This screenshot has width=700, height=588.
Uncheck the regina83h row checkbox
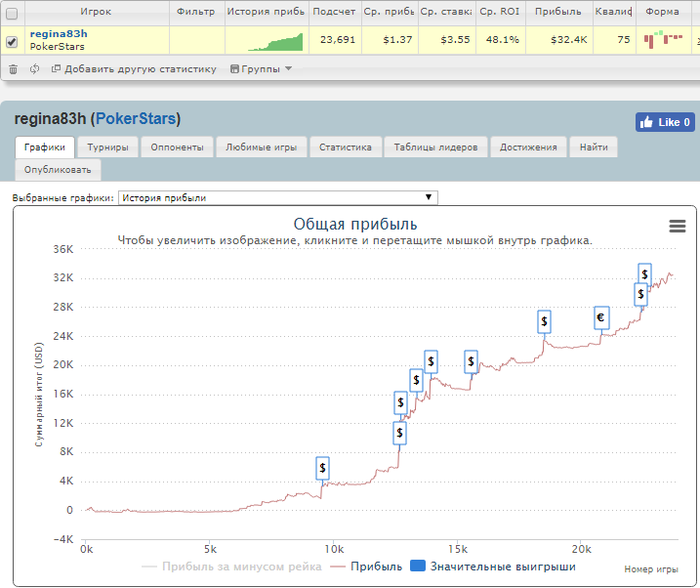coord(12,41)
